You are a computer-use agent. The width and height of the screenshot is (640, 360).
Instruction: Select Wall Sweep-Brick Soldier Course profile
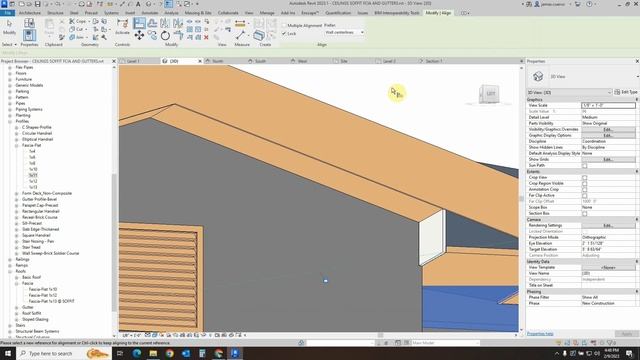51,253
